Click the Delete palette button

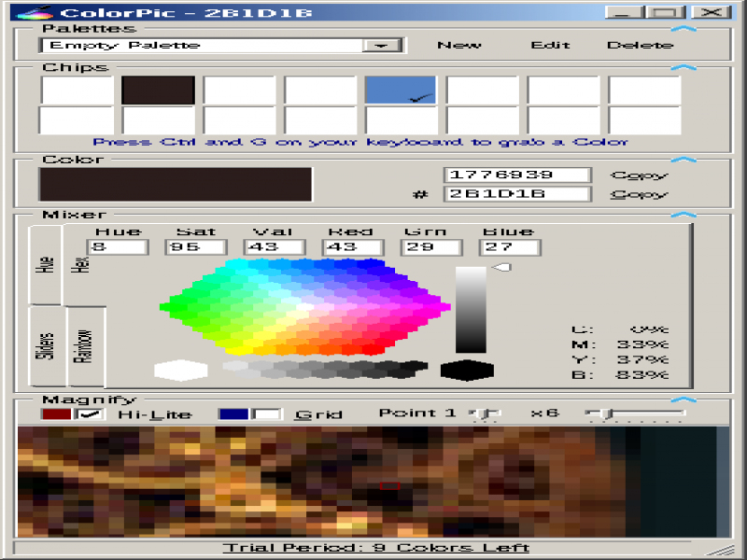(640, 45)
